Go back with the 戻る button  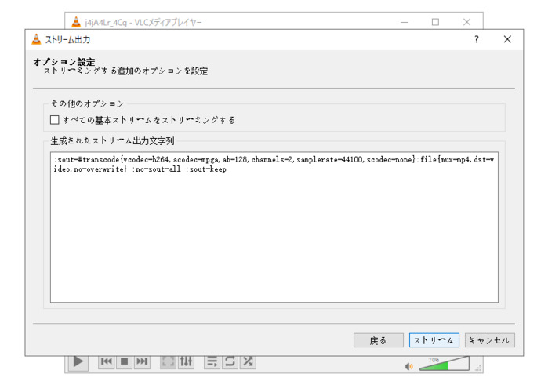[x=378, y=340]
